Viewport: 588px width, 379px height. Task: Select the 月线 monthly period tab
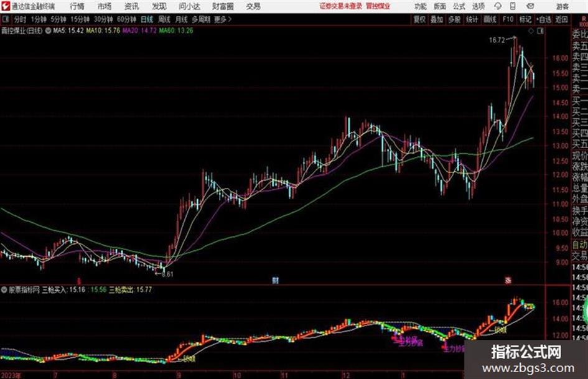click(x=182, y=19)
